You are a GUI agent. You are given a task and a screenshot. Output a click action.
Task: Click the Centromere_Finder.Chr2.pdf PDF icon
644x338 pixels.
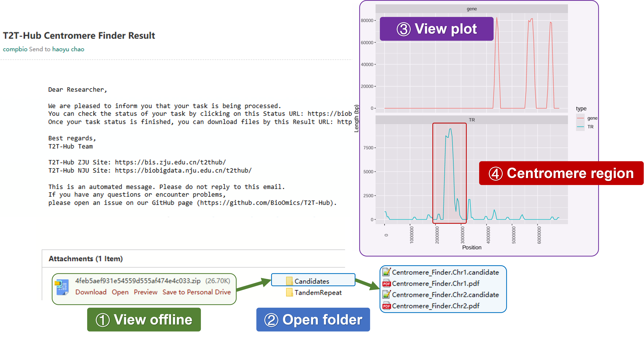click(387, 306)
